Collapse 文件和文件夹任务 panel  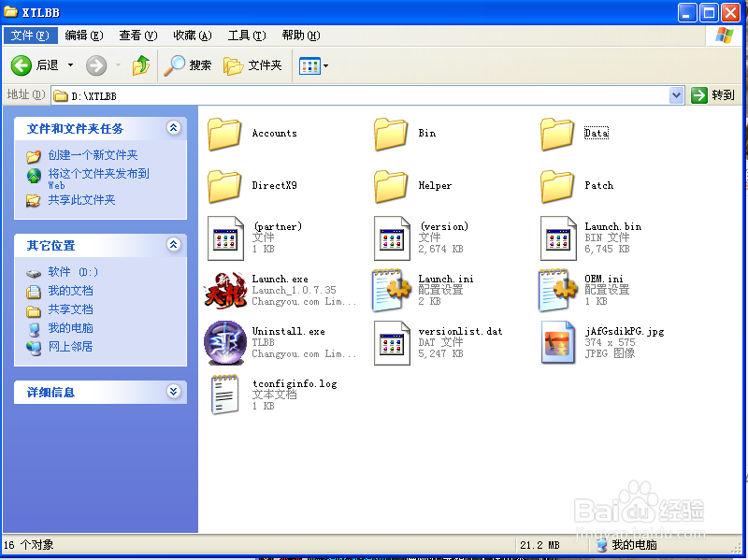[173, 127]
